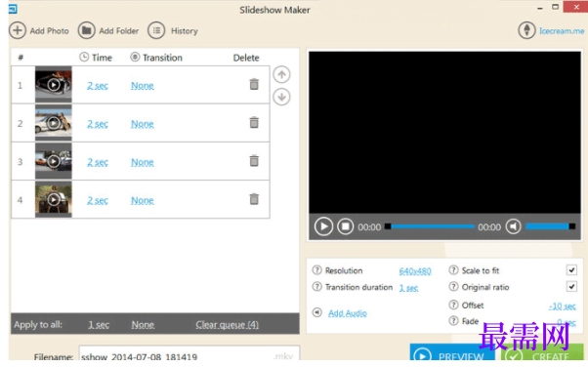Image resolution: width=588 pixels, height=367 pixels.
Task: Change the 640x480 resolution
Action: (x=415, y=271)
